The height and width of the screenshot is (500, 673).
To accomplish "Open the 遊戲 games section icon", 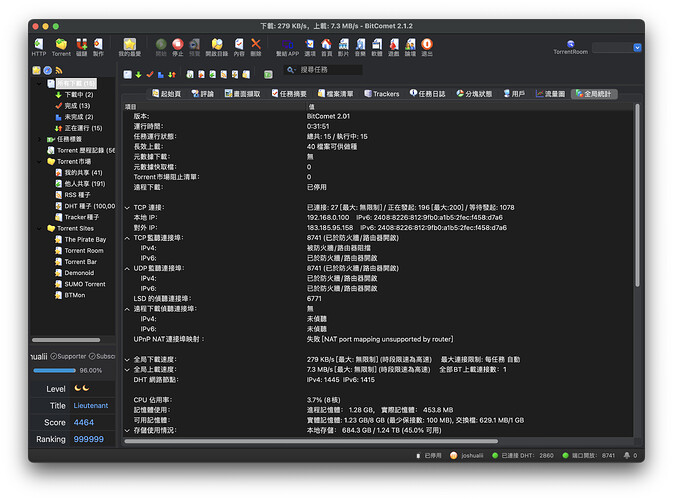I will (394, 47).
